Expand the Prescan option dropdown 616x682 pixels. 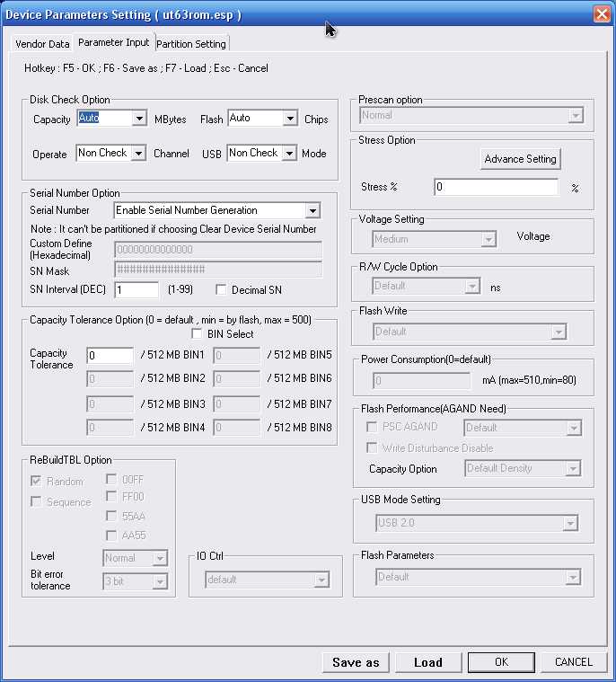[576, 116]
